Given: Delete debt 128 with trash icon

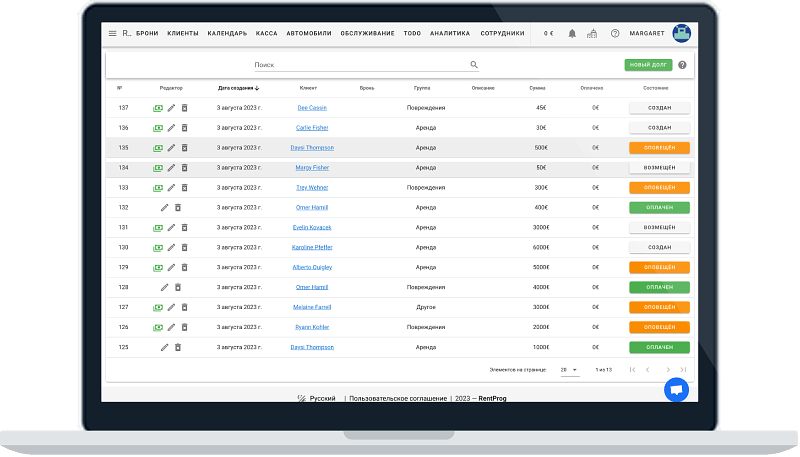Looking at the screenshot, I should click(x=178, y=287).
